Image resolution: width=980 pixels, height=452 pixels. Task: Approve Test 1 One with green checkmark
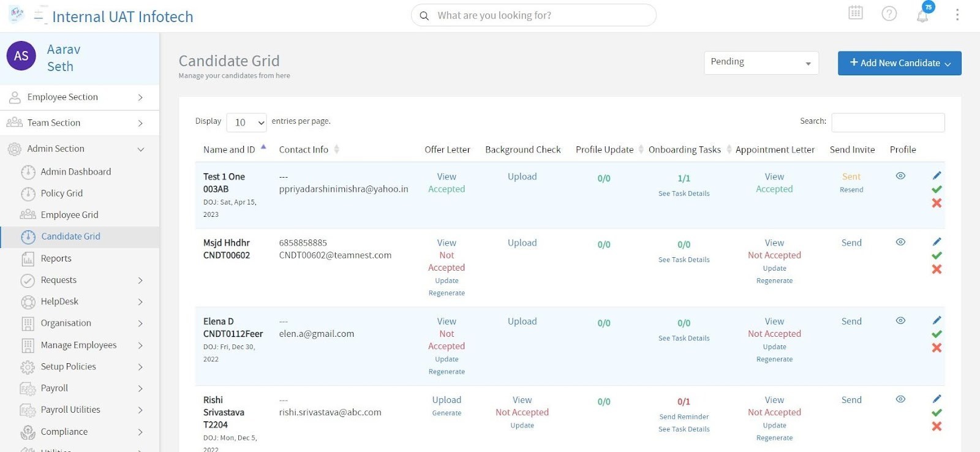coord(937,189)
